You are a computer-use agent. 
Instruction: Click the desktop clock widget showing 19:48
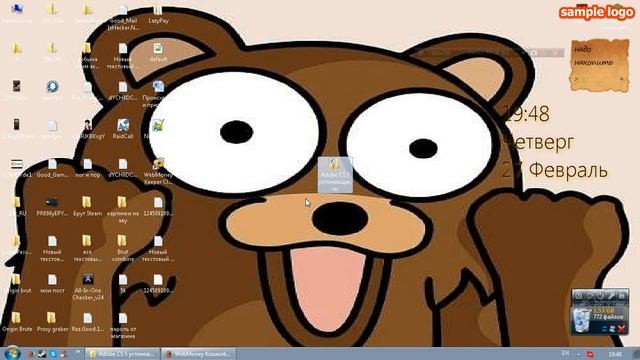[x=527, y=114]
